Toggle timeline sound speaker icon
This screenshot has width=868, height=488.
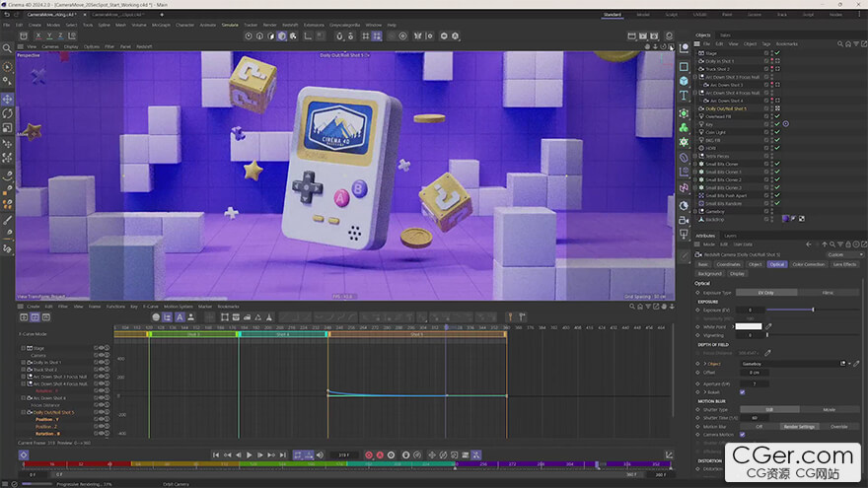click(x=320, y=454)
